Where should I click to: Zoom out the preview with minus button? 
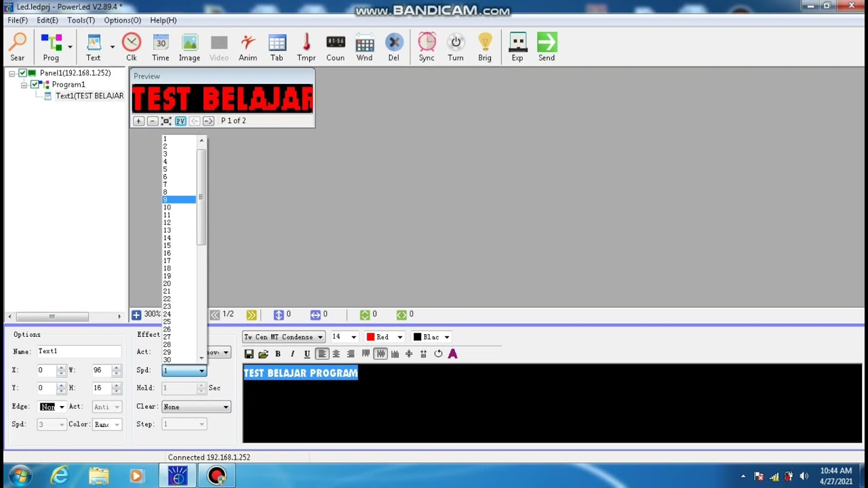click(153, 121)
